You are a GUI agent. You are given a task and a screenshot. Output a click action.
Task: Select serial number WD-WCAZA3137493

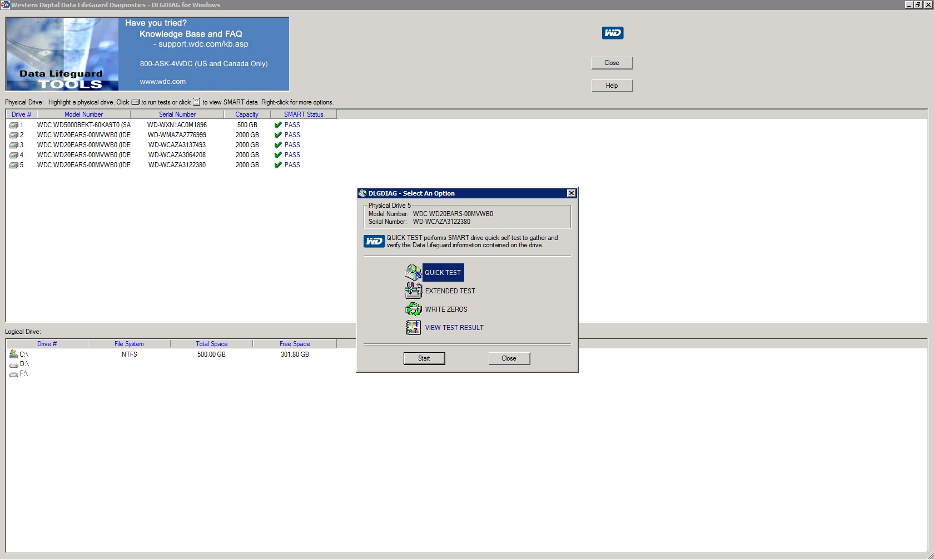point(177,145)
